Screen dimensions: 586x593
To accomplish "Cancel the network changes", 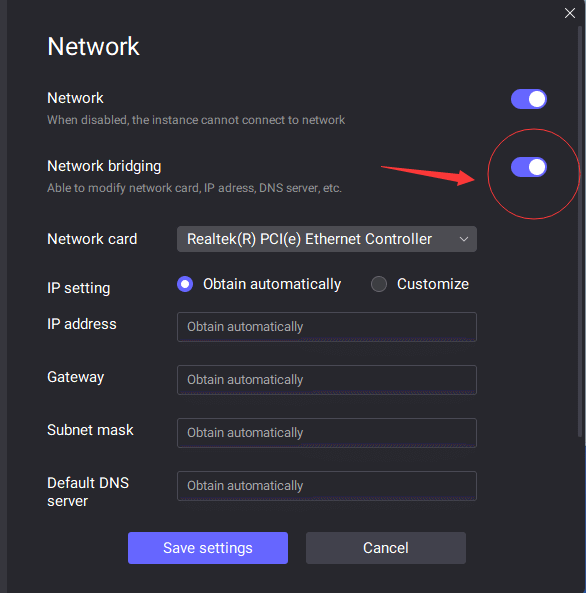I will point(386,548).
